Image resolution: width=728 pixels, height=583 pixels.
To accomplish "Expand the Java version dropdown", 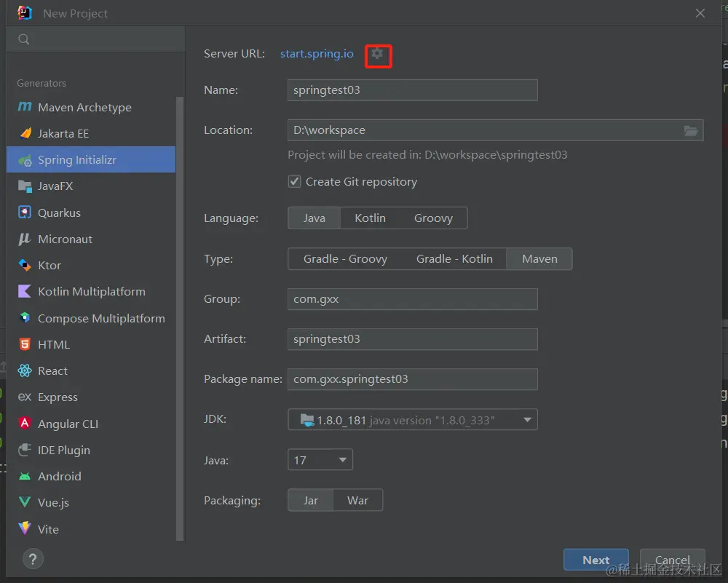I will click(x=320, y=460).
